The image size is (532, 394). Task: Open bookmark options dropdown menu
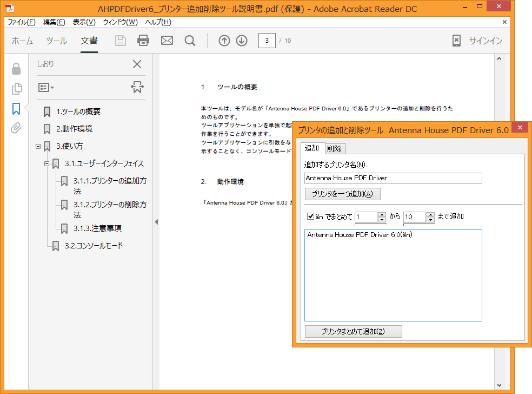pos(46,88)
